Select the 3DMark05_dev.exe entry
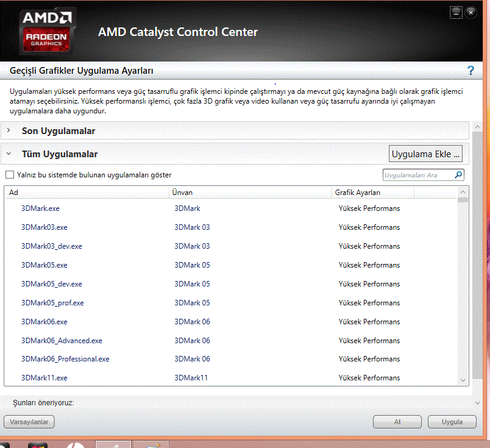490x448 pixels. (x=52, y=284)
